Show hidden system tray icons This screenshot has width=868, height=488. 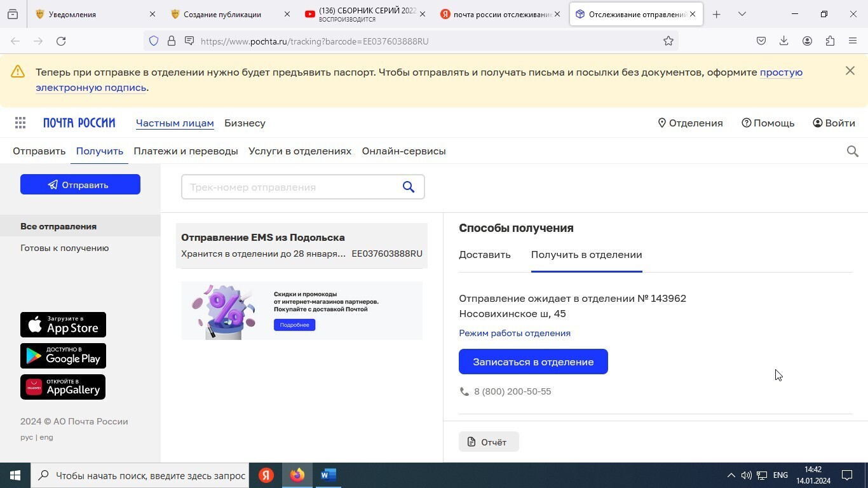point(731,475)
